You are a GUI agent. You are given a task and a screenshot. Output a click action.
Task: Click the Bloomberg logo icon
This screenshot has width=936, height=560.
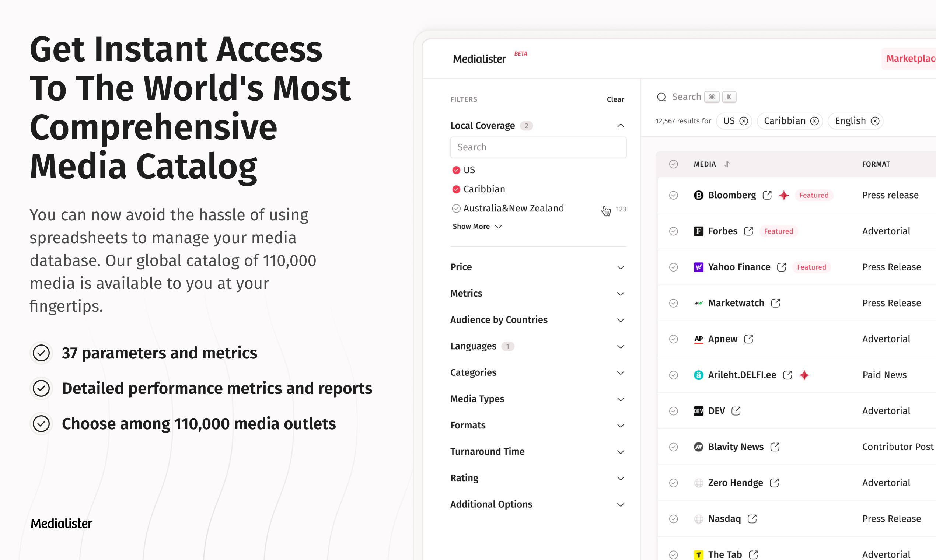tap(699, 195)
